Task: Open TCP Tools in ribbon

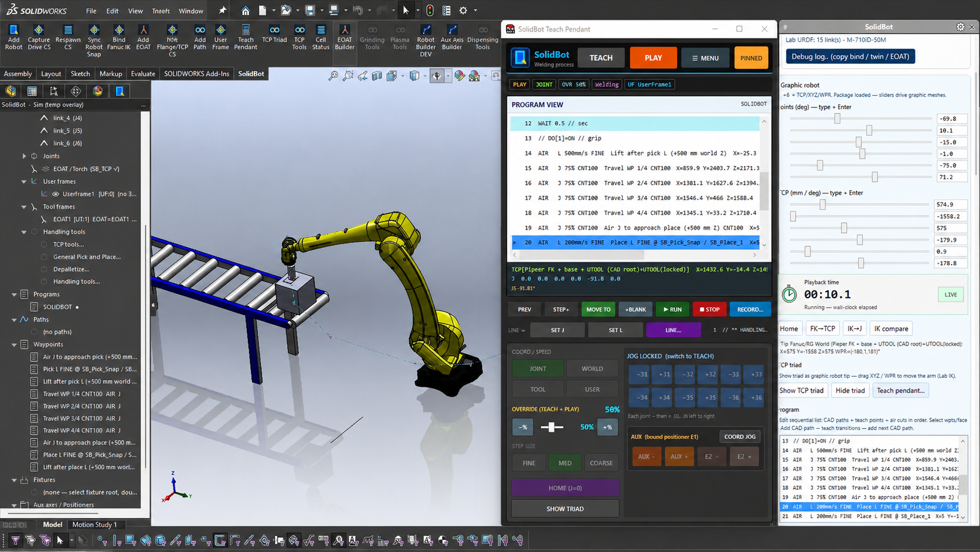Action: 300,37
